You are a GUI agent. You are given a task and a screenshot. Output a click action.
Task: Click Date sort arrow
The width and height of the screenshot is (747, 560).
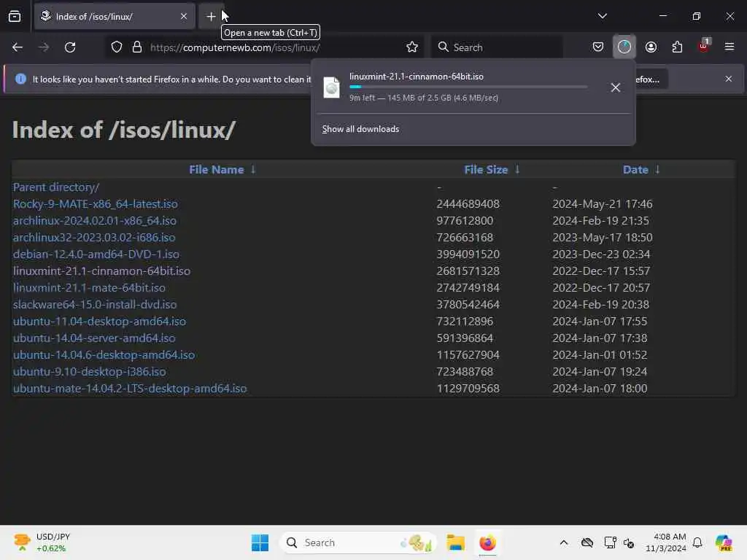coord(657,169)
